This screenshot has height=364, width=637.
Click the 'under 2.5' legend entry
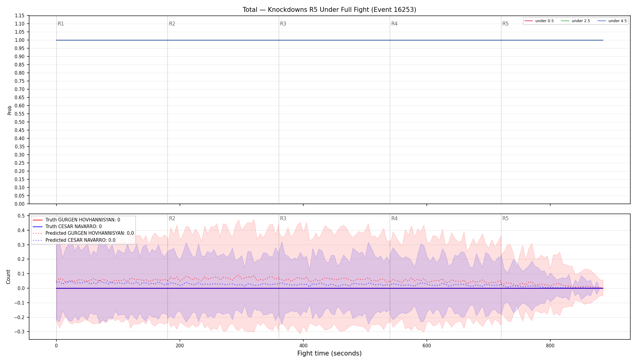point(576,21)
